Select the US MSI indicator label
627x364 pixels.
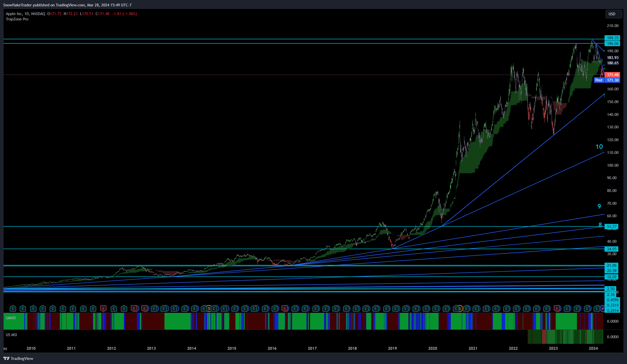point(11,335)
